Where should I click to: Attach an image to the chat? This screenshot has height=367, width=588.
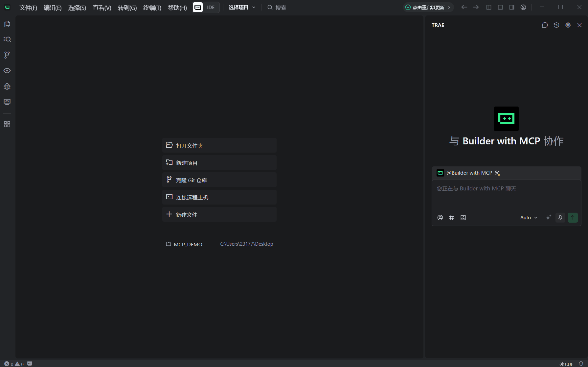point(463,217)
